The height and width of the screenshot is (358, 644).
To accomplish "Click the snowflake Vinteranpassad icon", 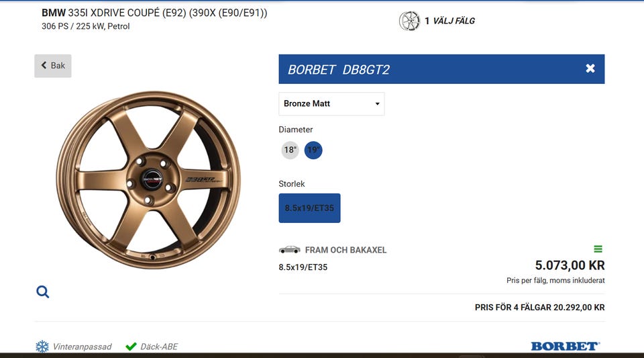I will [42, 347].
